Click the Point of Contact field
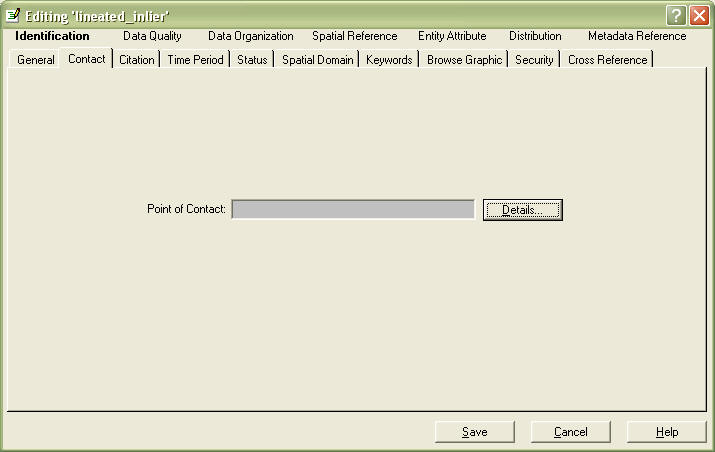The width and height of the screenshot is (715, 452). (353, 209)
